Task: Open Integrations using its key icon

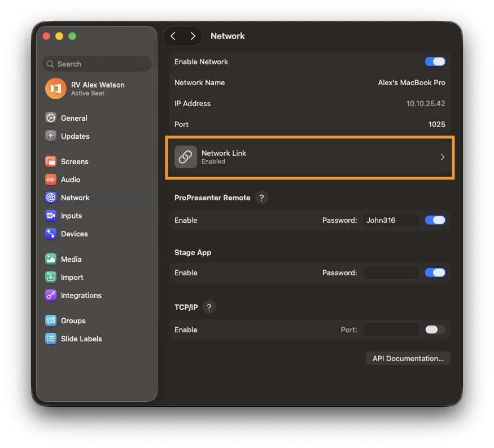Action: 51,295
